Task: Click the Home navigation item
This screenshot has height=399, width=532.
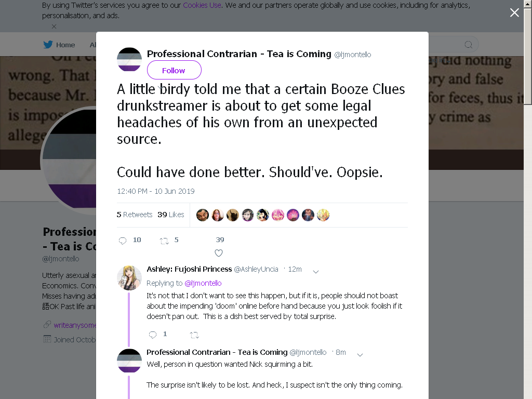Action: [x=59, y=45]
